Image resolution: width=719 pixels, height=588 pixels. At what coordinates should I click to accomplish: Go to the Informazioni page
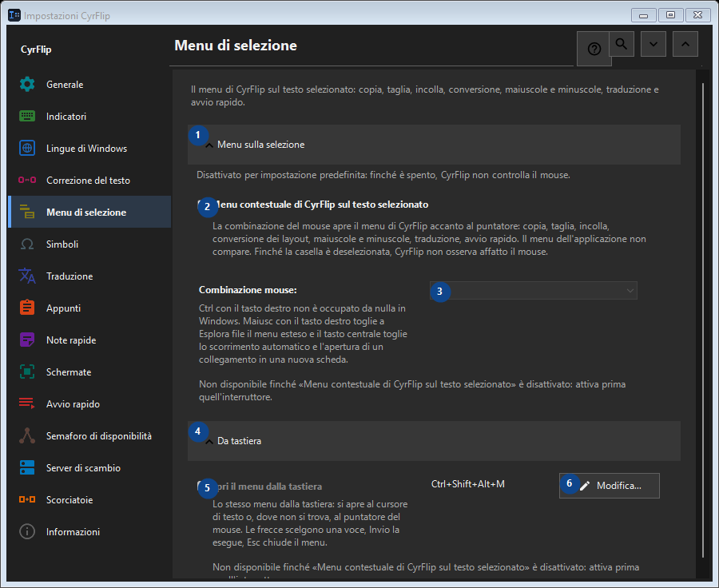89,532
